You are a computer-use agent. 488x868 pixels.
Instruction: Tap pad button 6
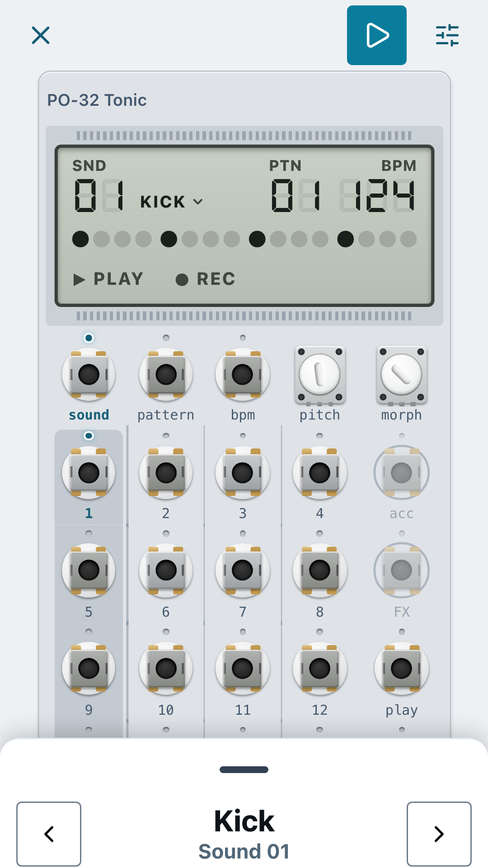pyautogui.click(x=166, y=571)
